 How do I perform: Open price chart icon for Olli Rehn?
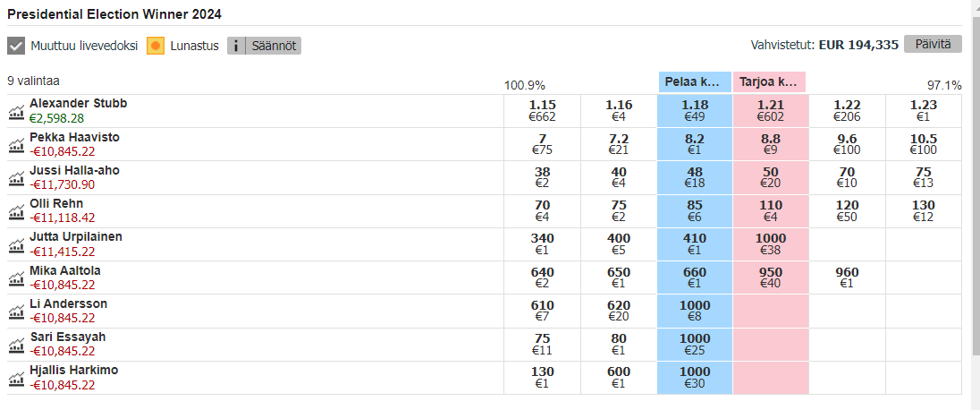[x=15, y=211]
